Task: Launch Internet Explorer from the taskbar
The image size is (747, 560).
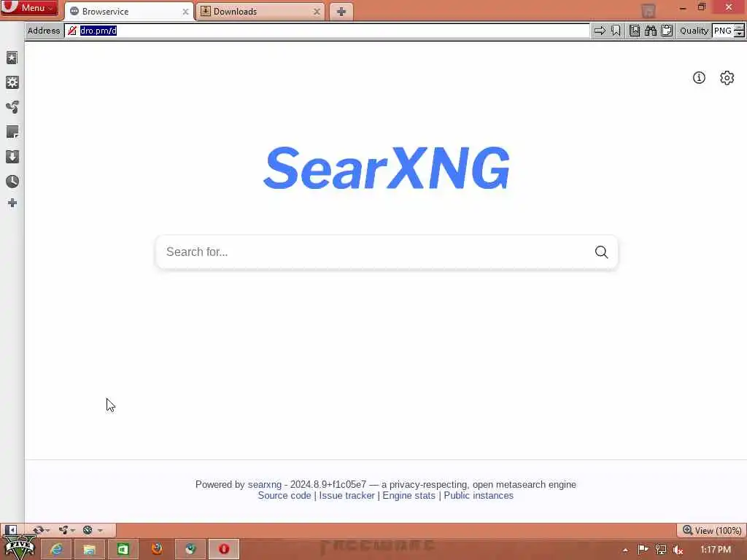Action: click(x=57, y=550)
